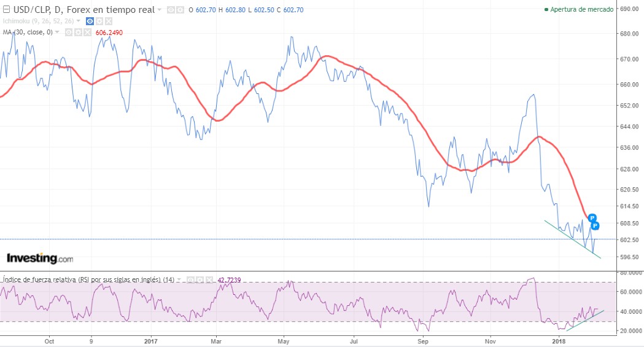
Task: Open RSI indicator settings gear
Action: coord(200,279)
